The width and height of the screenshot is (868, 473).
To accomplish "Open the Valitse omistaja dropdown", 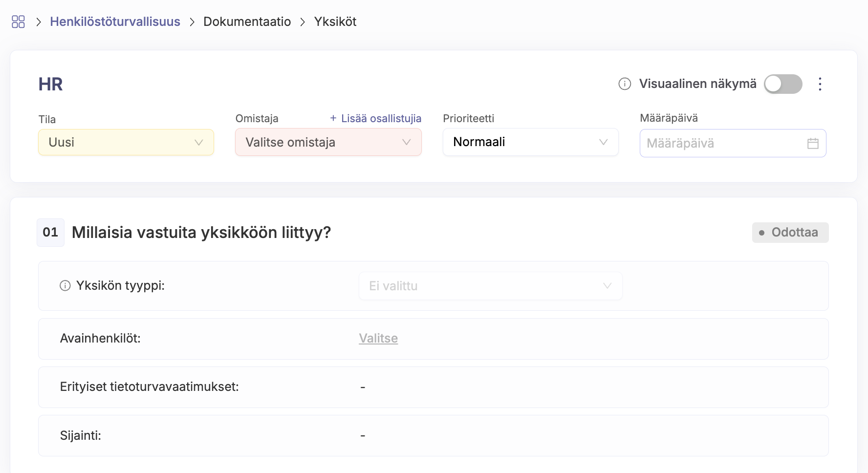I will (328, 142).
